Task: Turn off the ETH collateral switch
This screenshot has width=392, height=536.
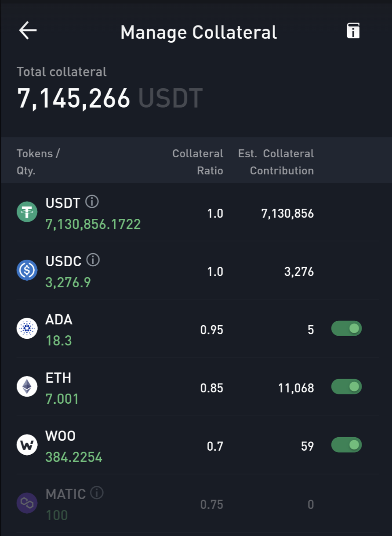Action: tap(346, 387)
